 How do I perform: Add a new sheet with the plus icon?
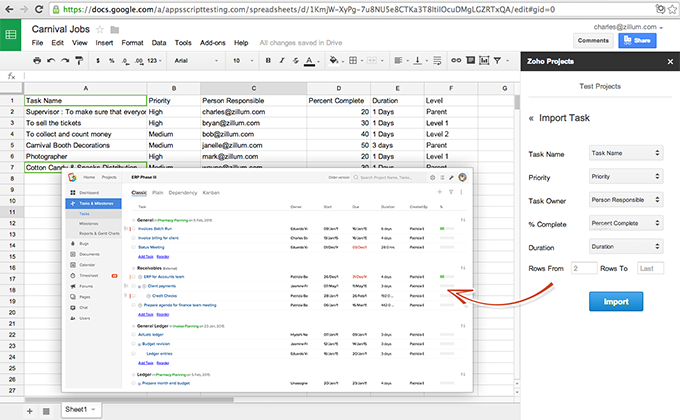pos(29,411)
